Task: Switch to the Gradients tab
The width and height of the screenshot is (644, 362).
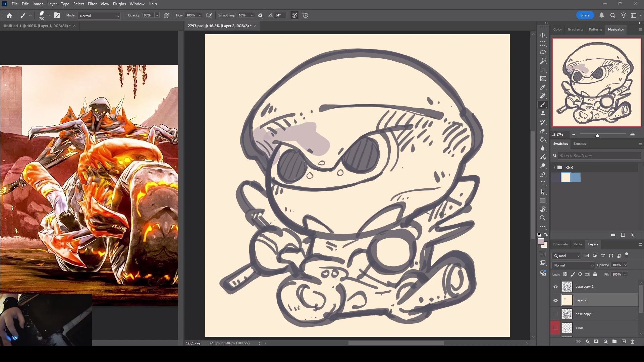Action: (x=575, y=29)
